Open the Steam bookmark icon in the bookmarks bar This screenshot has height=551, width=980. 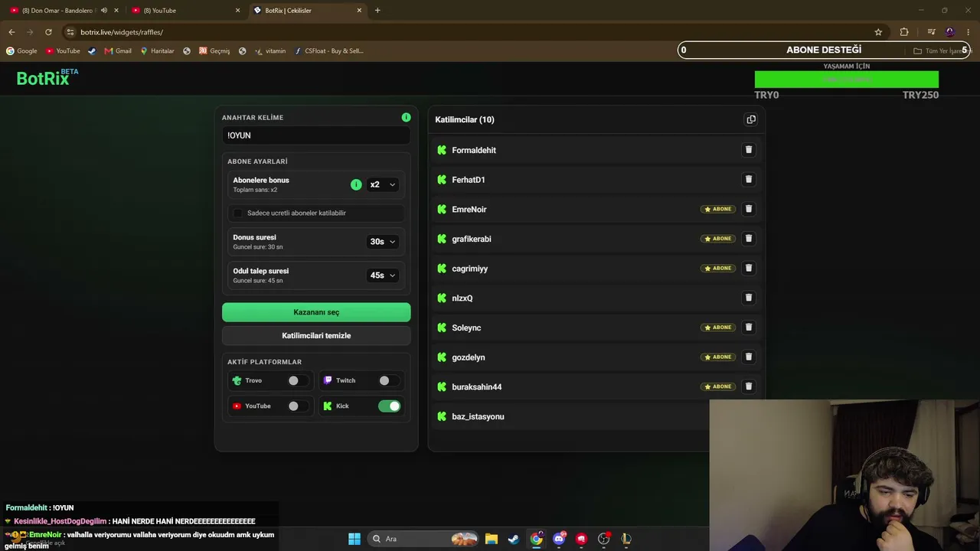click(92, 51)
